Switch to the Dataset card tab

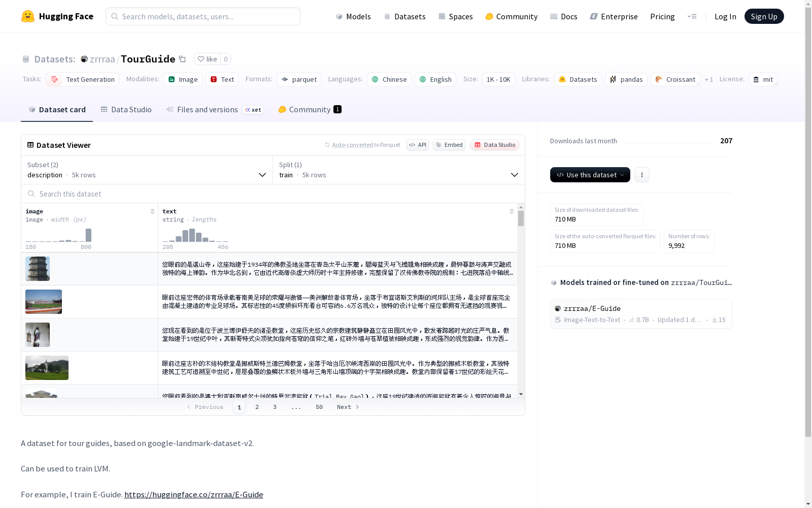(x=57, y=110)
